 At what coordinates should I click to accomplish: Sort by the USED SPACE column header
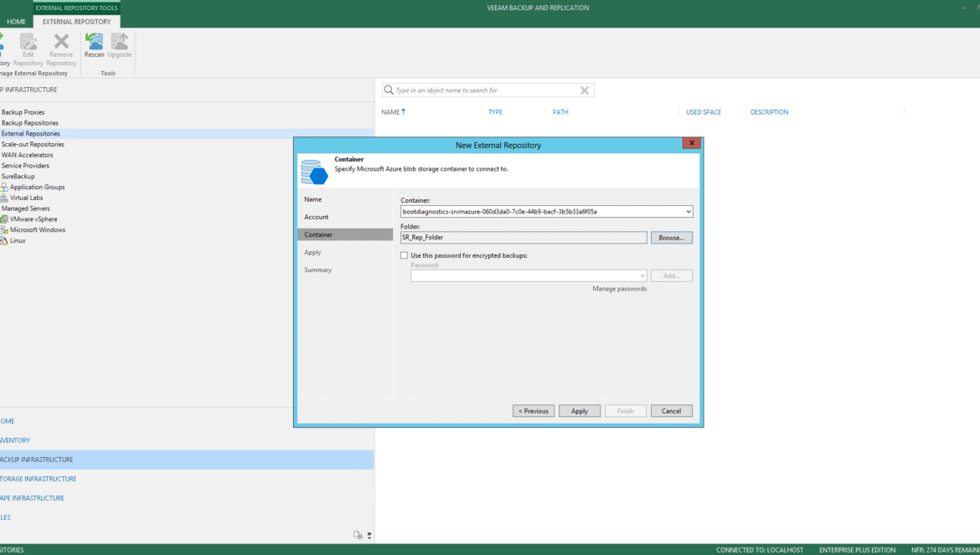[704, 112]
